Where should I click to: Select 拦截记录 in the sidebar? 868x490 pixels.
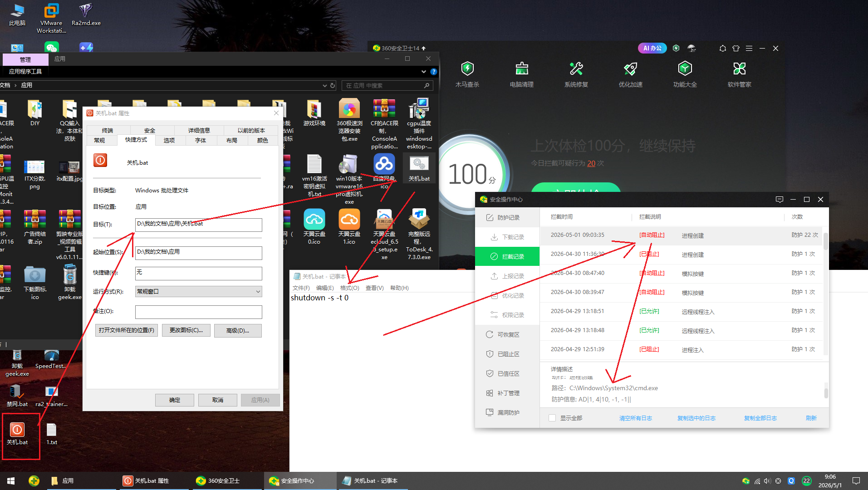coord(507,257)
